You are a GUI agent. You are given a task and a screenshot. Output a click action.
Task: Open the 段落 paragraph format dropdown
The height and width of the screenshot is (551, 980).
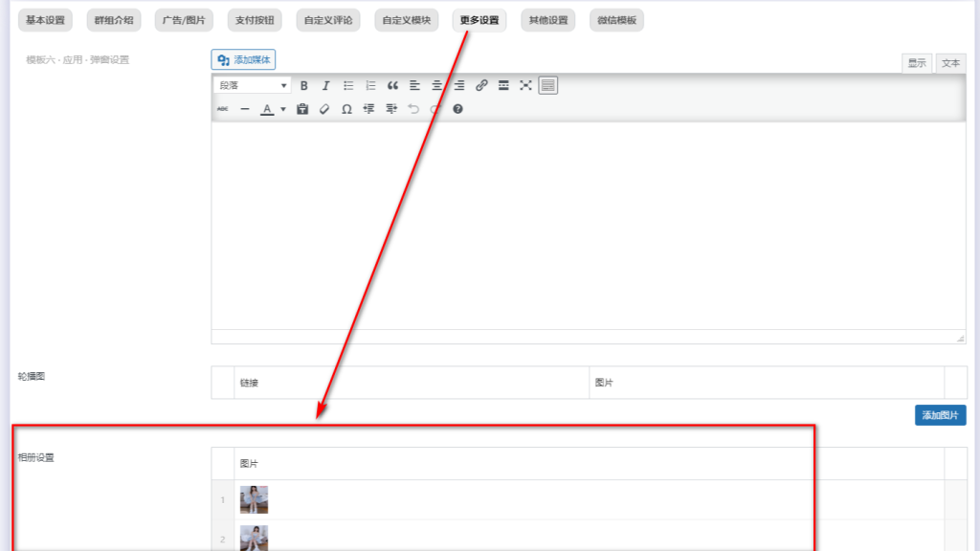coord(253,86)
